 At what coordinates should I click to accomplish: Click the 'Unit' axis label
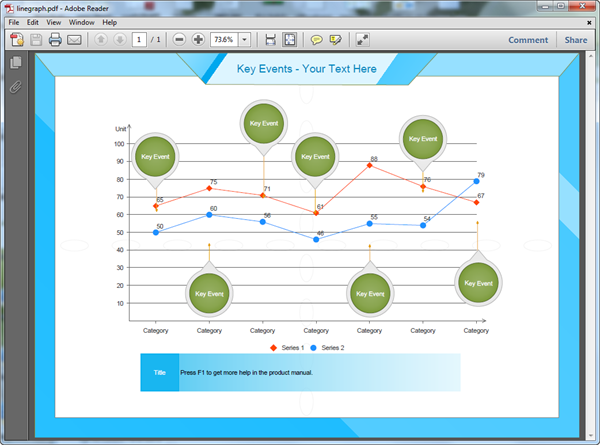[121, 129]
